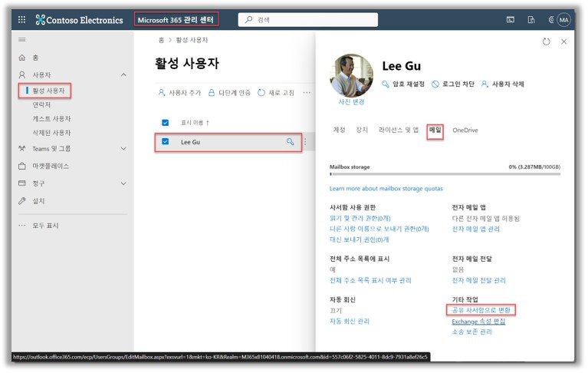Image resolution: width=588 pixels, height=373 pixels.
Task: Open Exchange 속성 편집 link
Action: pyautogui.click(x=478, y=322)
